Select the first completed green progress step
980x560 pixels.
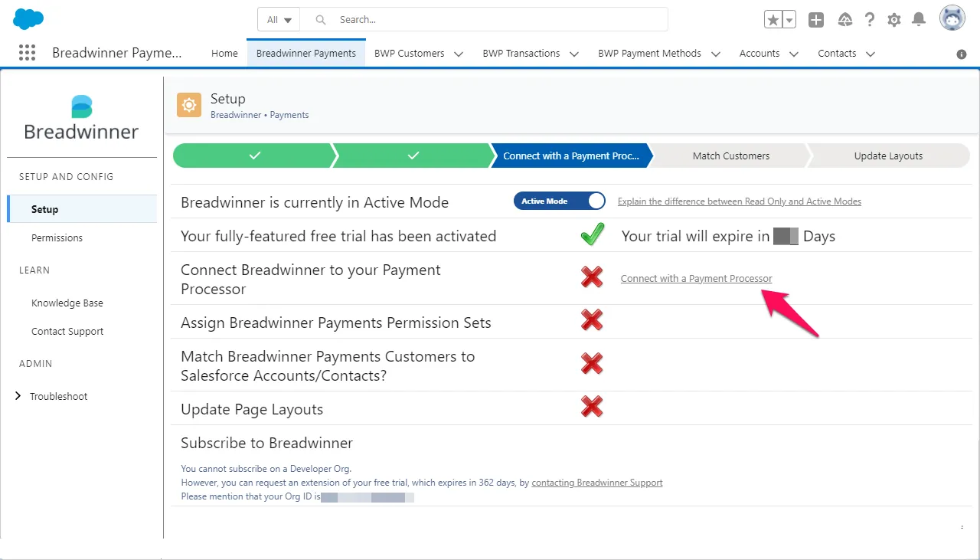coord(254,156)
